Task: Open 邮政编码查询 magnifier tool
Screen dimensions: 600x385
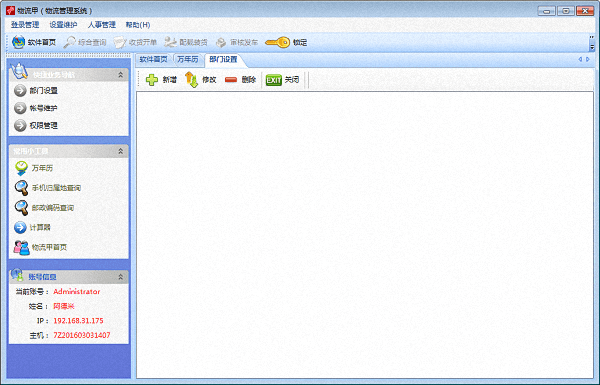Action: (21, 208)
